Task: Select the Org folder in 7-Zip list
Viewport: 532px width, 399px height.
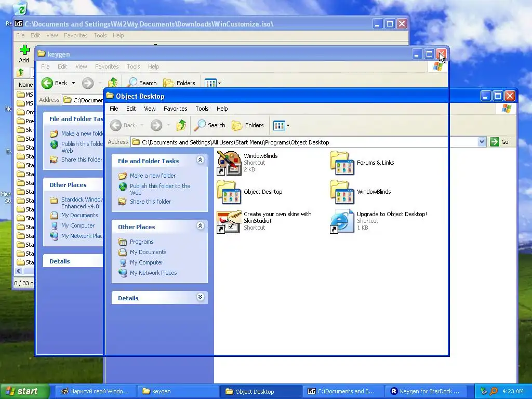Action: (26, 112)
